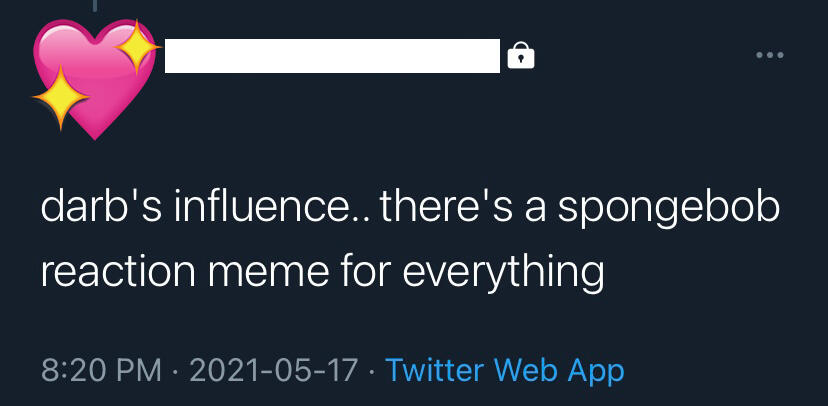Click the upper yellow sparkle on the heart
828x406 pixels.
pos(136,45)
